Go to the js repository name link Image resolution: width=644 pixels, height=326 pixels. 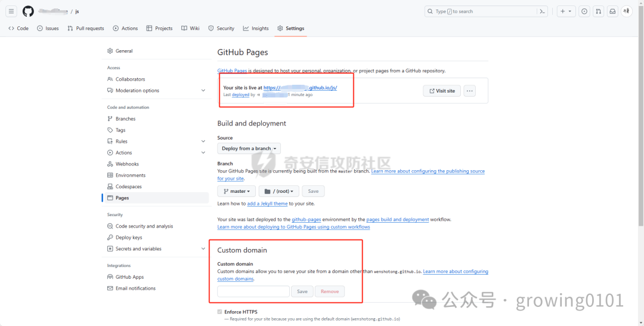(x=77, y=11)
